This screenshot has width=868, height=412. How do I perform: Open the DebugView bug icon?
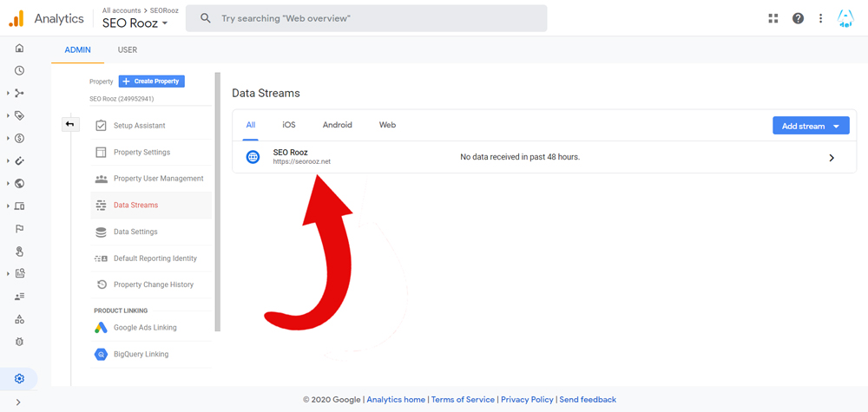pyautogui.click(x=19, y=342)
